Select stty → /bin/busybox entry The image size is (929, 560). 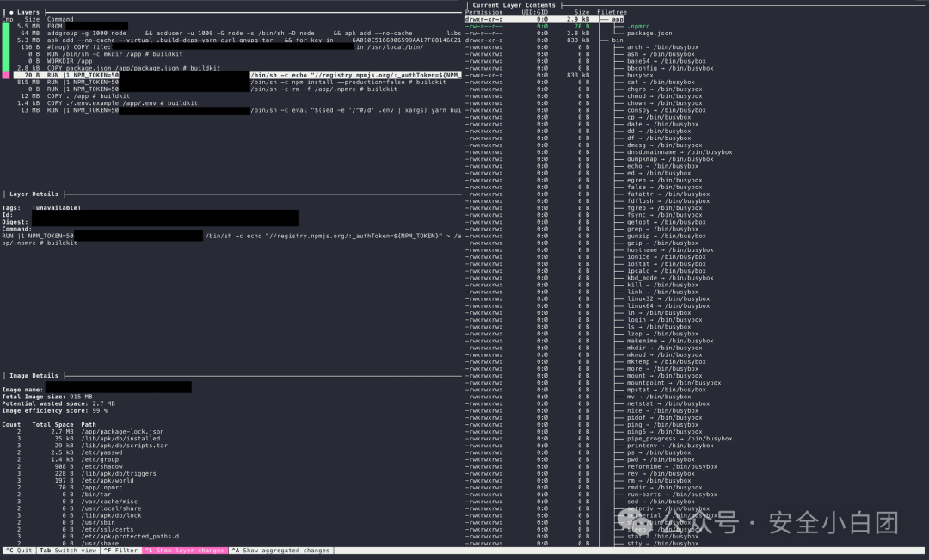(x=662, y=544)
